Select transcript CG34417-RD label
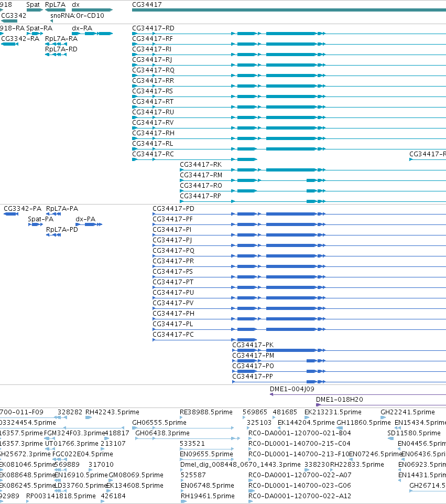The width and height of the screenshot is (446, 504). (153, 28)
